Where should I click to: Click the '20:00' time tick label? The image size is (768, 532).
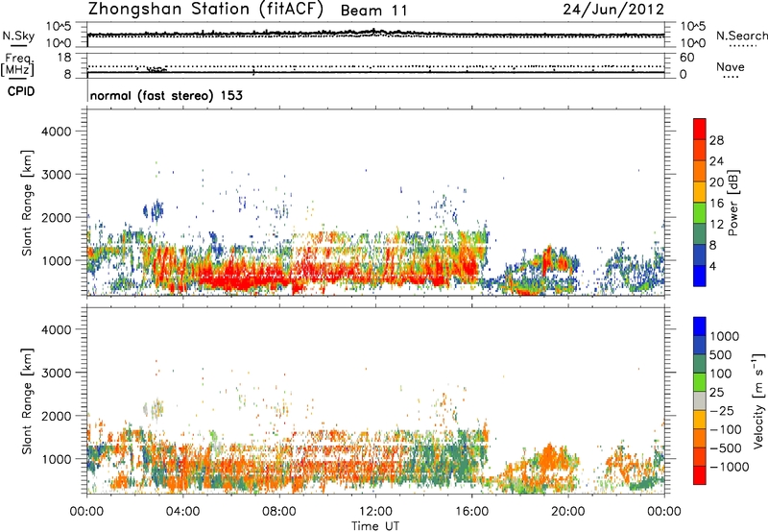[568, 512]
